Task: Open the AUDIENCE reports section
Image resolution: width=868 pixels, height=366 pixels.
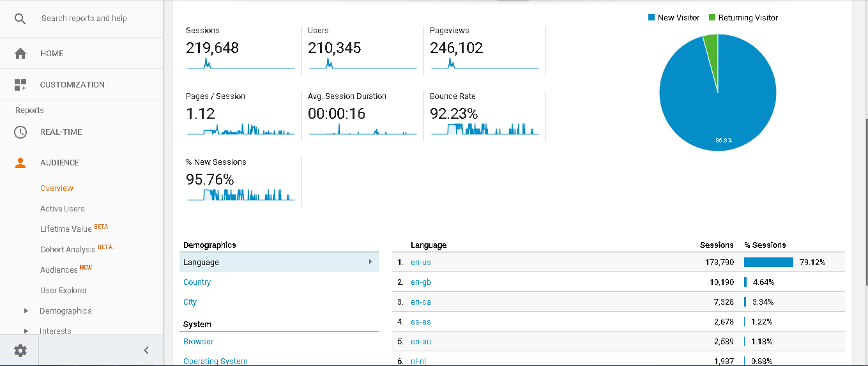Action: coord(59,163)
